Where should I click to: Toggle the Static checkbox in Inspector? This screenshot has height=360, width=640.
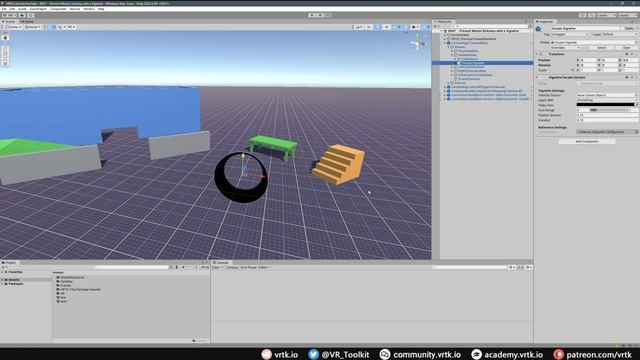(x=623, y=29)
